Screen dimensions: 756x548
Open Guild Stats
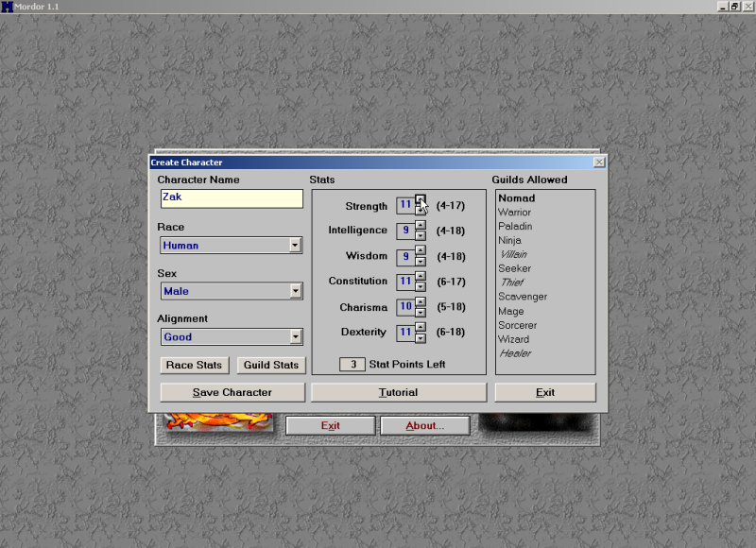pyautogui.click(x=270, y=366)
